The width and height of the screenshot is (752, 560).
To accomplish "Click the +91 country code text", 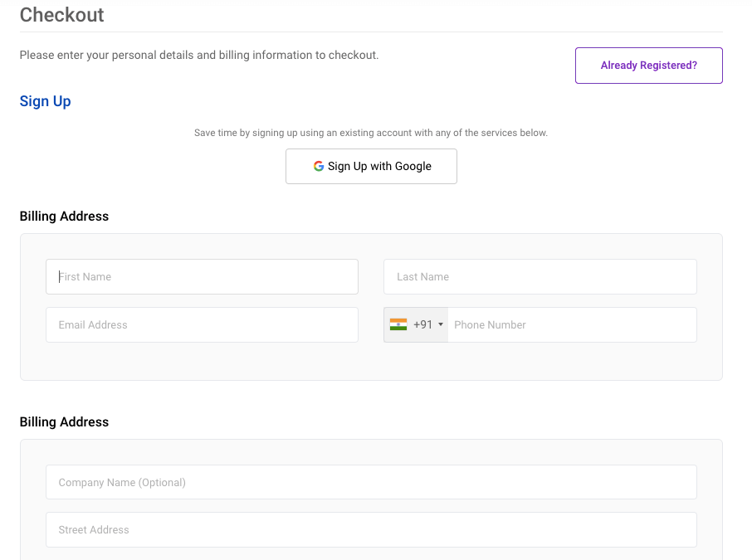I will [x=422, y=324].
